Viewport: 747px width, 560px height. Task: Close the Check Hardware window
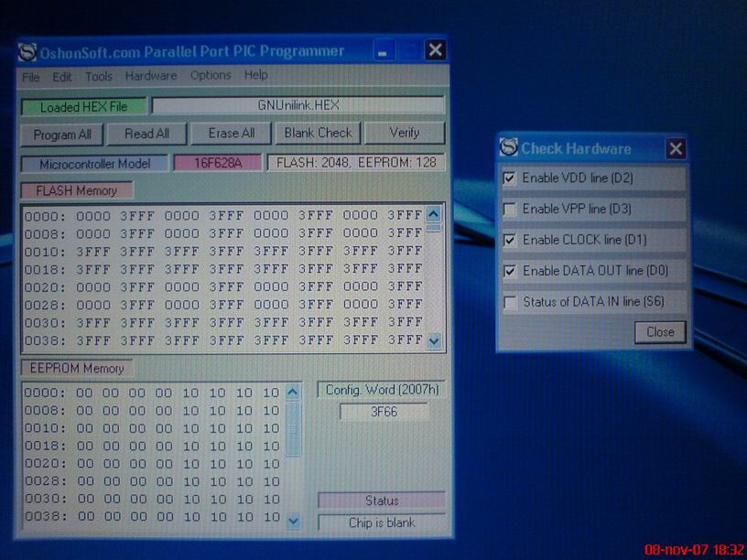(x=676, y=148)
